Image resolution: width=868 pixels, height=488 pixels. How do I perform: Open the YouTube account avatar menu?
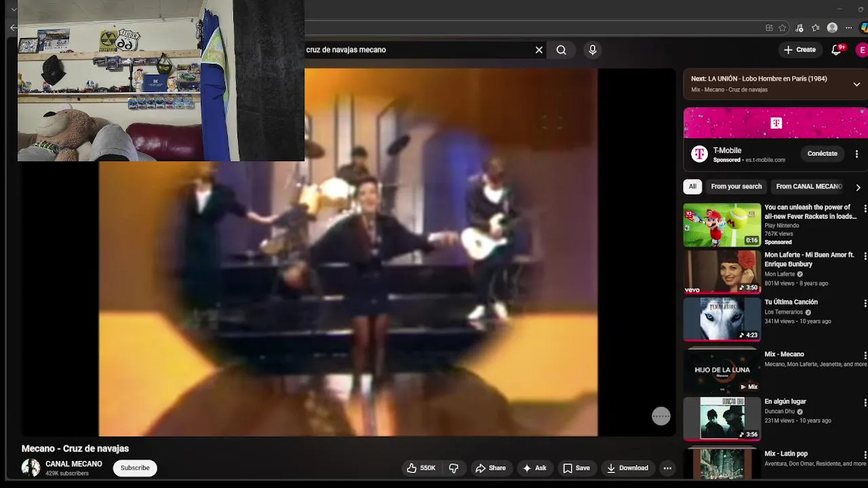click(x=862, y=49)
